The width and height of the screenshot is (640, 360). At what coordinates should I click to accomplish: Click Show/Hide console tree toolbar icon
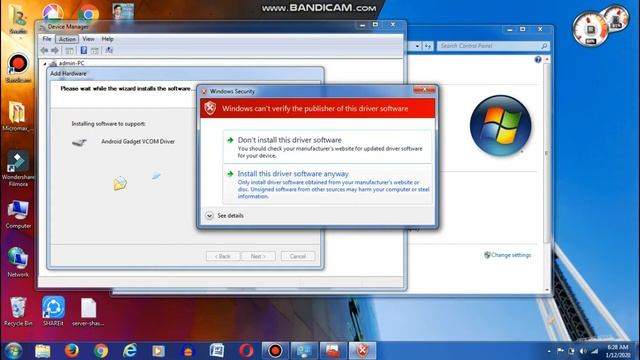tap(69, 50)
